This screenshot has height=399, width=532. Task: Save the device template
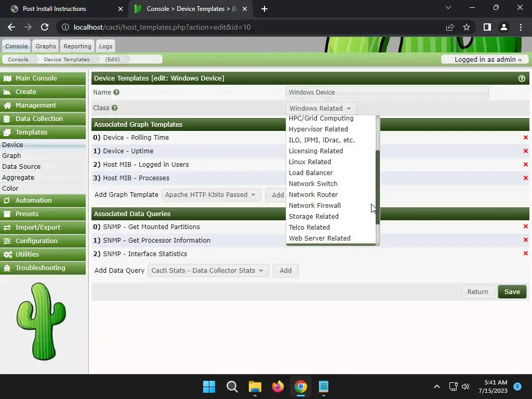(x=512, y=292)
